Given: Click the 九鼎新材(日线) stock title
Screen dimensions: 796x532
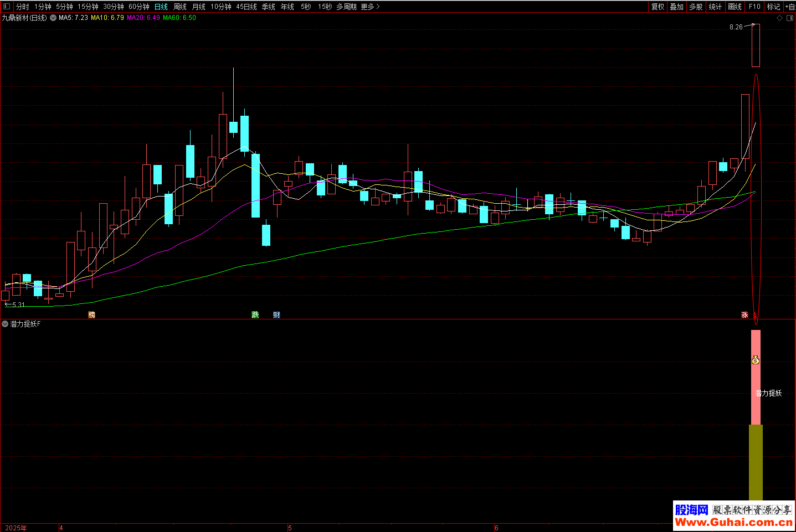Looking at the screenshot, I should (24, 18).
